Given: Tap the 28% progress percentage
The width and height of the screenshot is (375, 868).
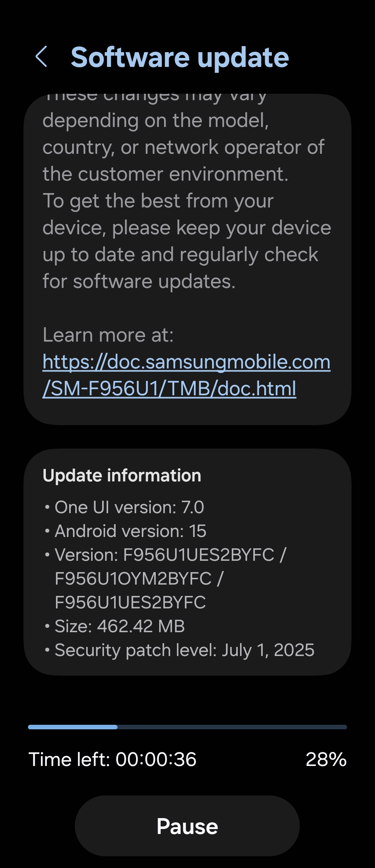Looking at the screenshot, I should (x=326, y=759).
